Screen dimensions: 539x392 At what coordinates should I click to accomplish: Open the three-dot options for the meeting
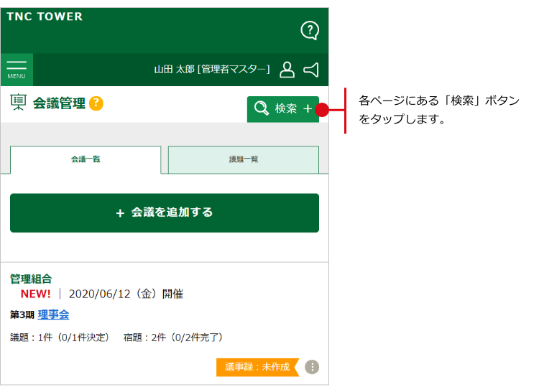[311, 367]
